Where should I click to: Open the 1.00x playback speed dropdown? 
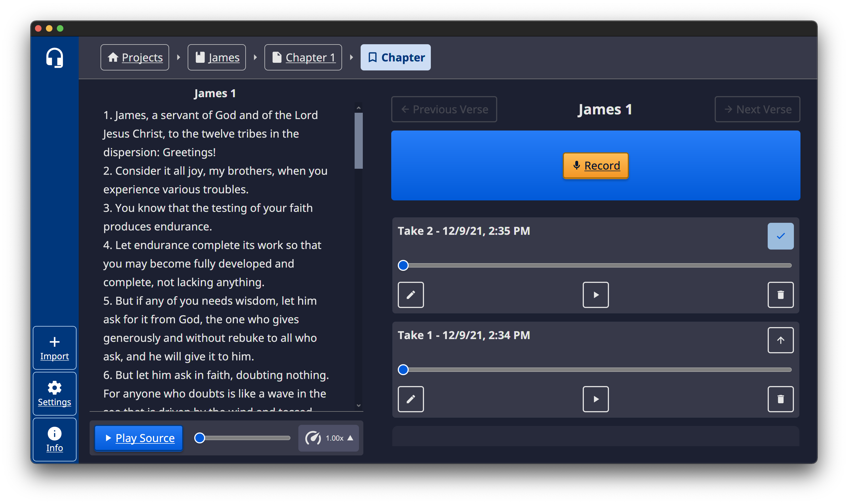tap(328, 438)
